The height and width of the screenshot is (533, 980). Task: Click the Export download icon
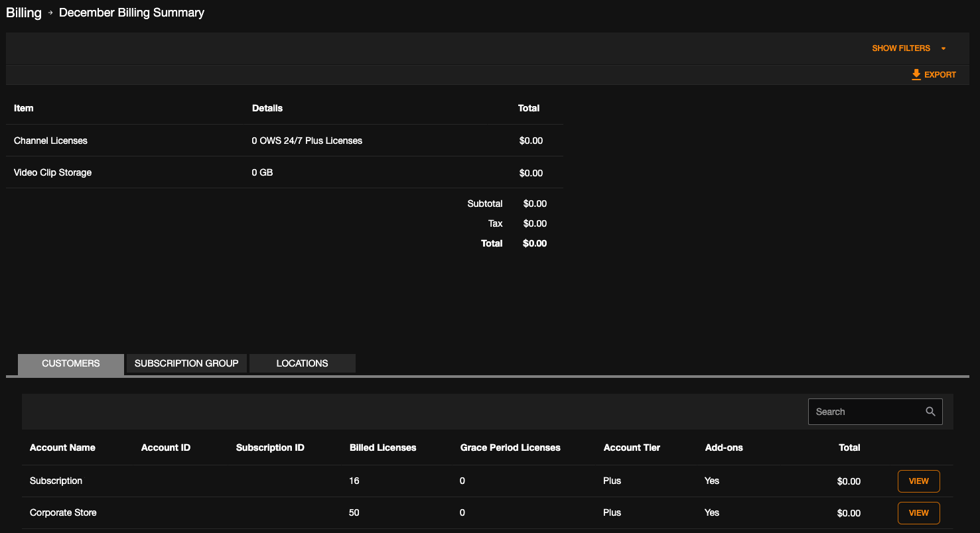[x=916, y=75]
